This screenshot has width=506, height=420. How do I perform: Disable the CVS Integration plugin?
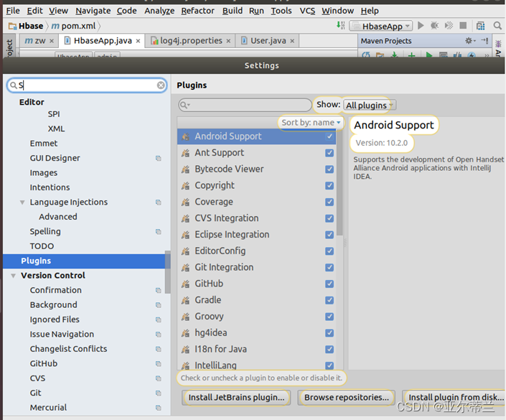(329, 218)
